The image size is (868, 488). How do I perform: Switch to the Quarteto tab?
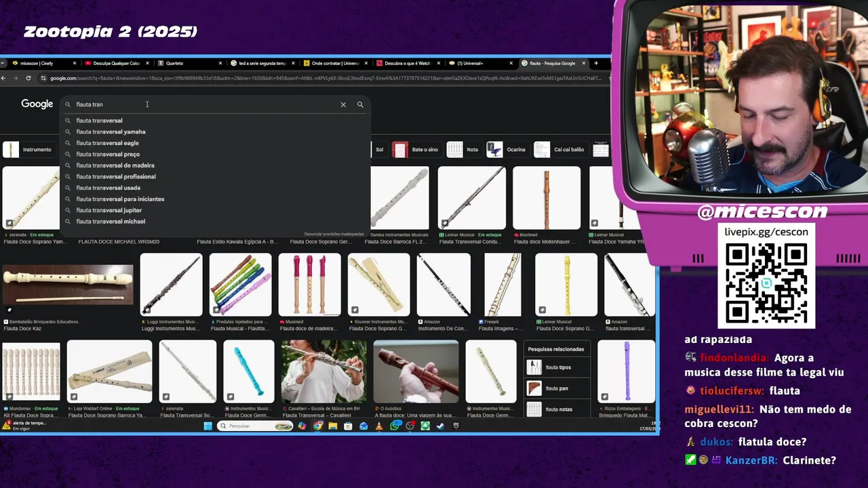point(190,63)
